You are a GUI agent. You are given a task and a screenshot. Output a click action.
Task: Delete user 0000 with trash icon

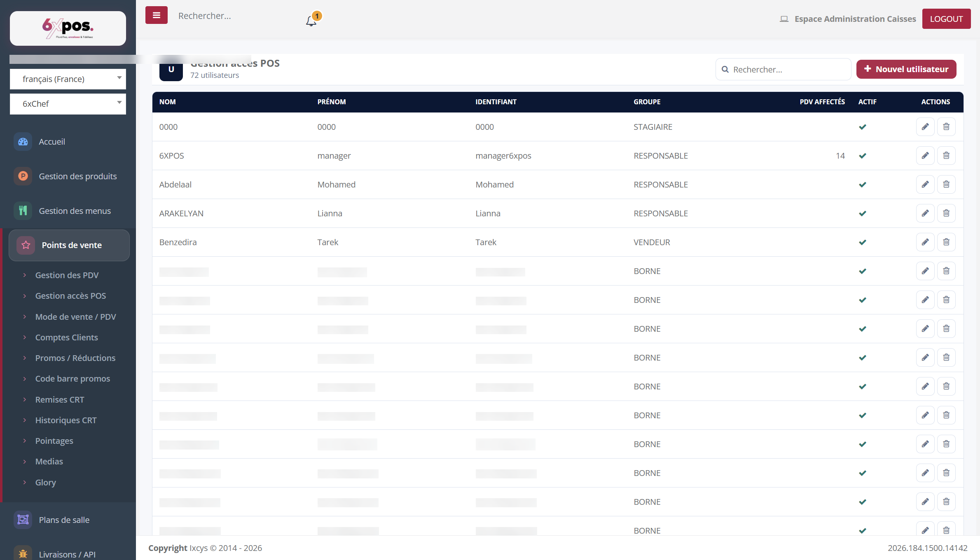pyautogui.click(x=946, y=127)
